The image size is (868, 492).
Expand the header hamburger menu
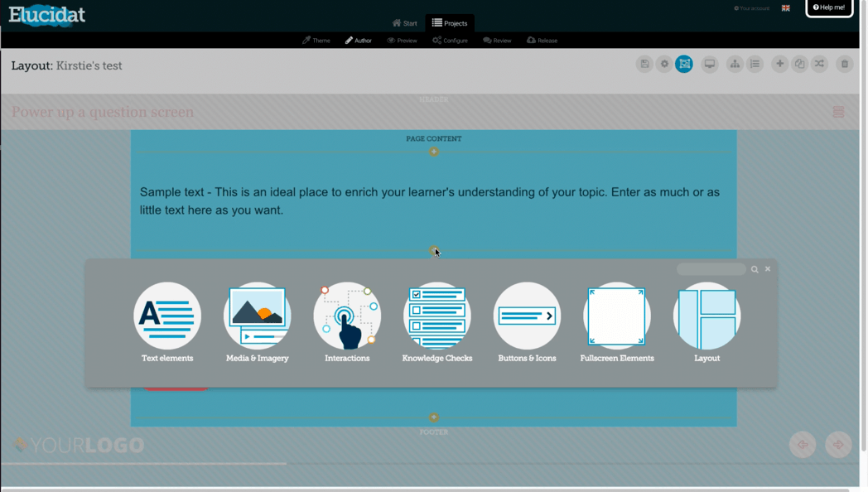(x=838, y=112)
